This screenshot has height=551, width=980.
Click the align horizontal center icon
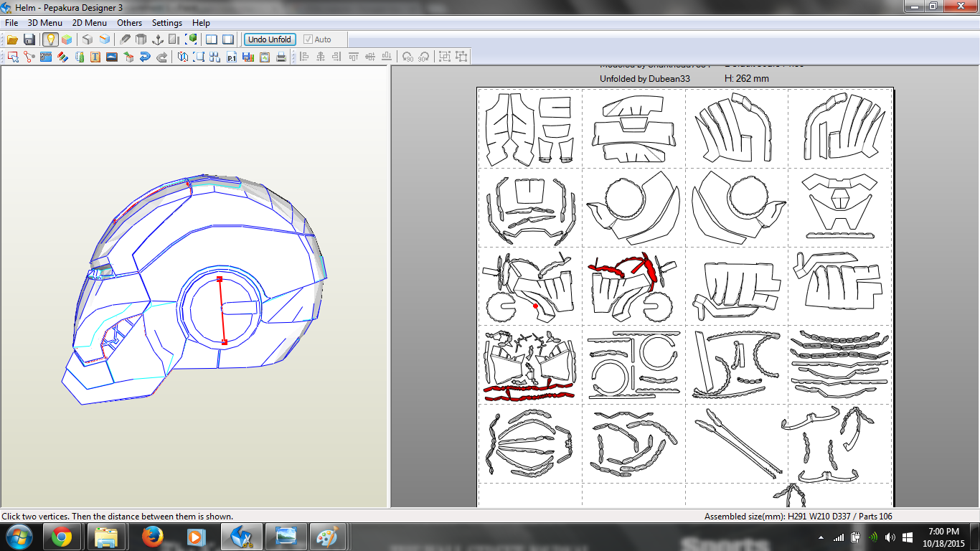pos(320,57)
